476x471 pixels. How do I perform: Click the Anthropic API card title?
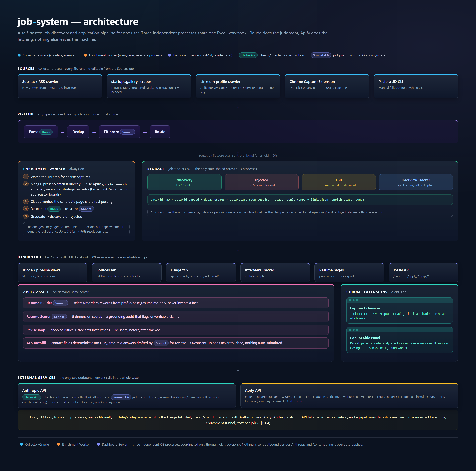point(34,390)
